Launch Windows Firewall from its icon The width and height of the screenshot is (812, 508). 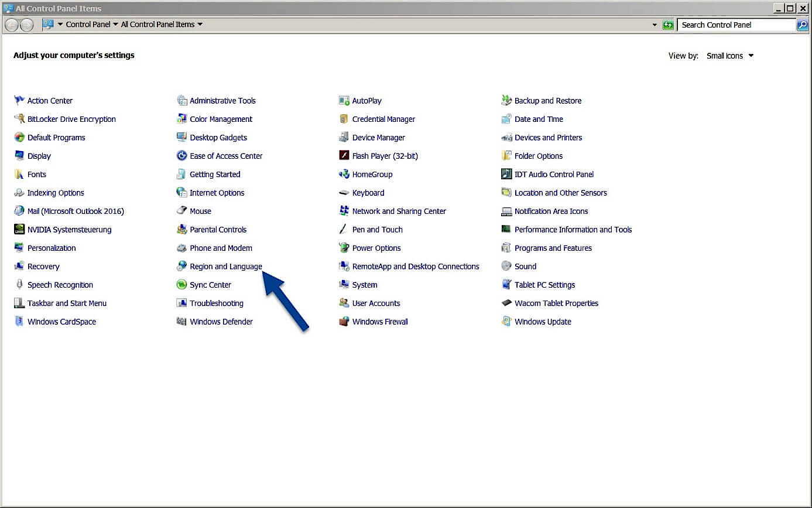[379, 321]
